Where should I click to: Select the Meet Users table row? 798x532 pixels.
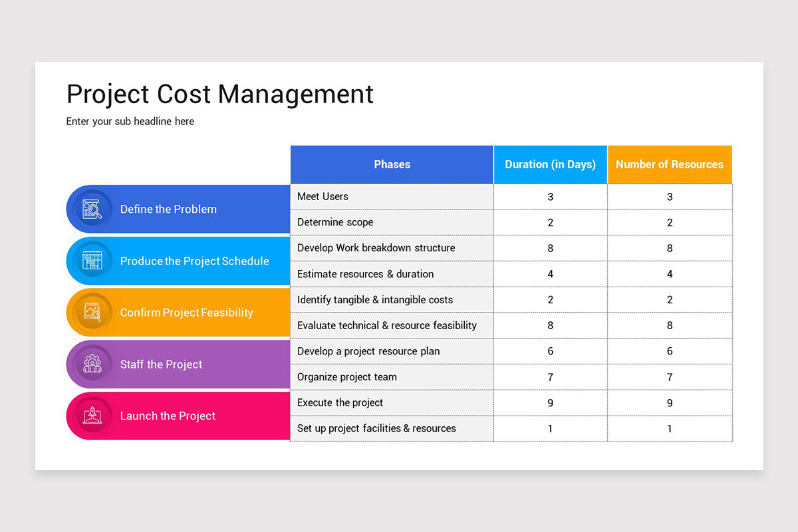392,196
